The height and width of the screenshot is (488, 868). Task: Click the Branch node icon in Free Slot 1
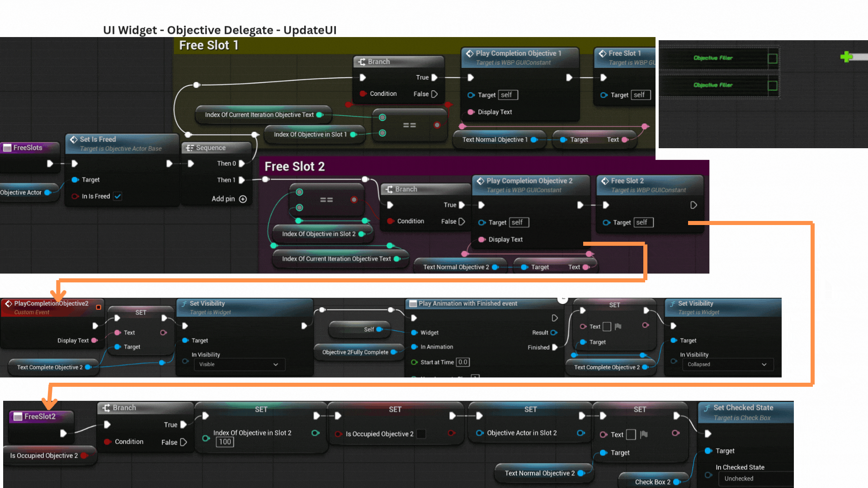[362, 62]
